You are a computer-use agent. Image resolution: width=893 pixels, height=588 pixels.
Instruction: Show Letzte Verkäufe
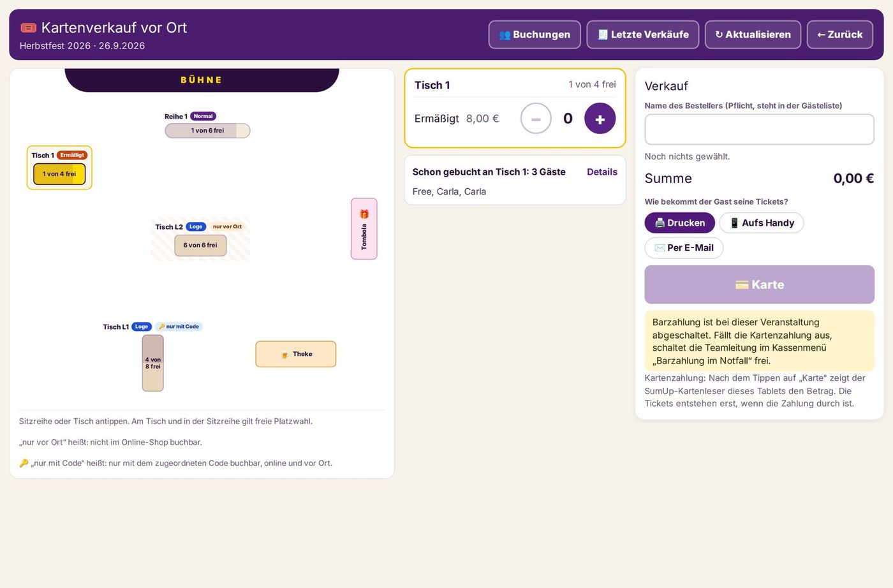point(643,34)
